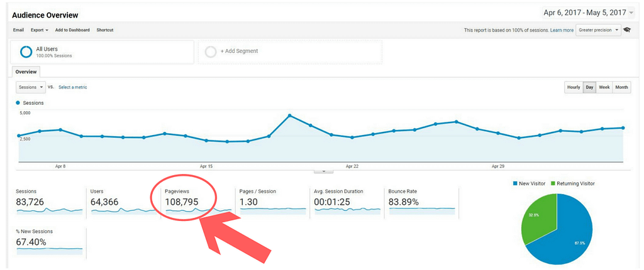Click the Bounce Rate sparkline
Screen dimensions: 644x270
(422, 211)
